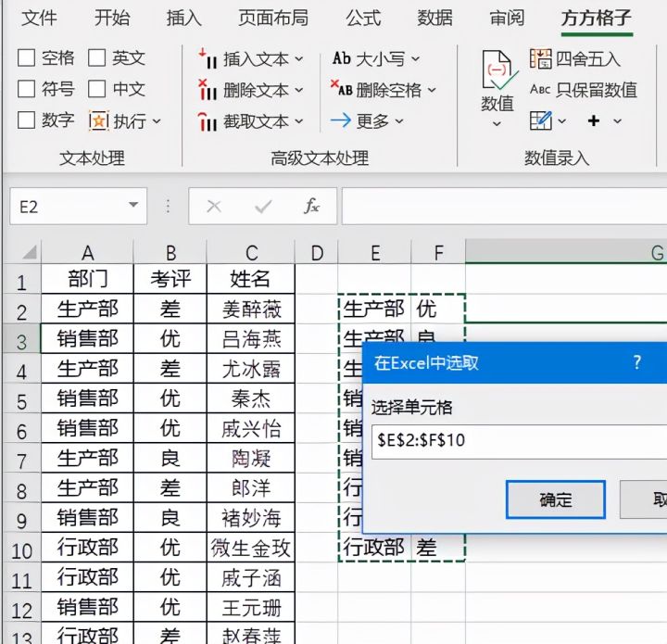Open the 文件 menu tab
This screenshot has width=667, height=644.
(39, 18)
